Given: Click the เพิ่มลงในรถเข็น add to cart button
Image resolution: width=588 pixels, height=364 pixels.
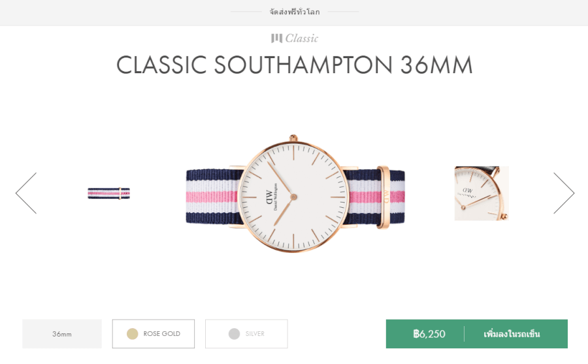Looking at the screenshot, I should pos(512,334).
